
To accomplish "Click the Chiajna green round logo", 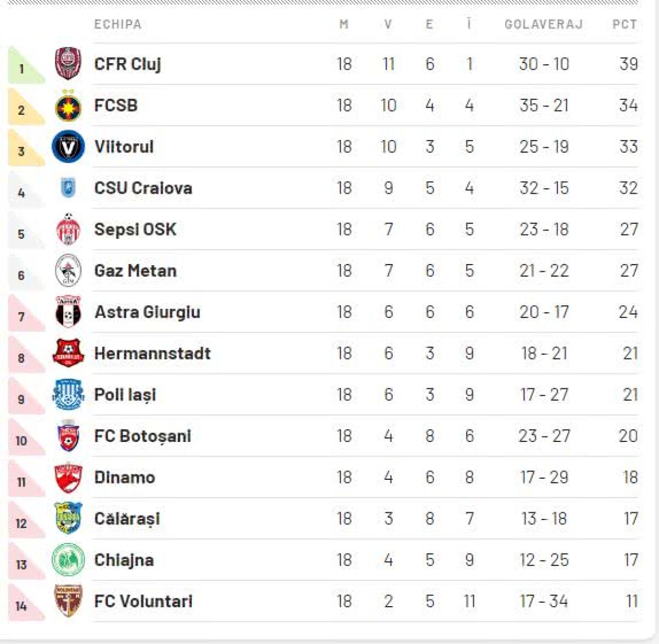I will click(x=68, y=560).
